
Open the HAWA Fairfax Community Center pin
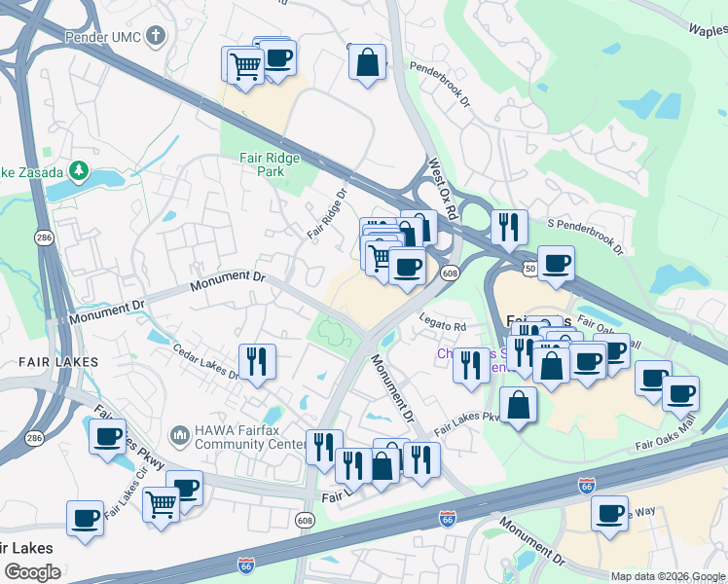click(179, 435)
